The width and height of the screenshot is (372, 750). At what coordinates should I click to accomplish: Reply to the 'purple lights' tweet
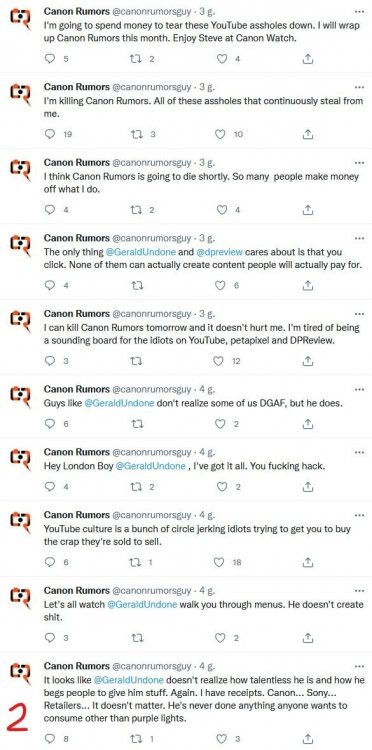pos(50,738)
